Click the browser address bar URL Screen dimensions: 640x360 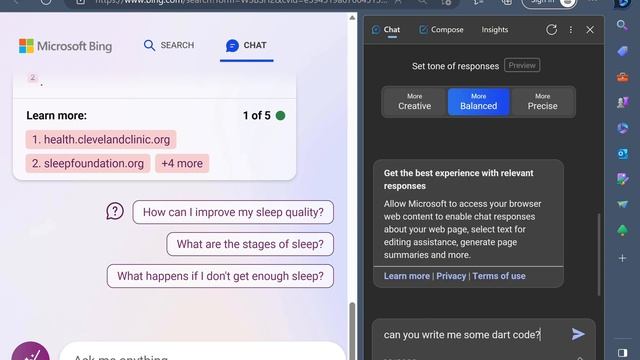click(241, 2)
